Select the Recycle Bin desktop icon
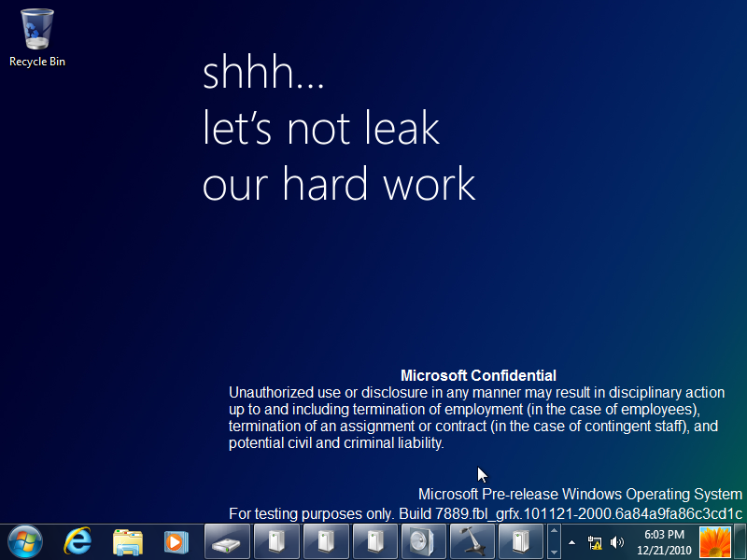Screen dimensions: 747x560 pyautogui.click(x=36, y=38)
